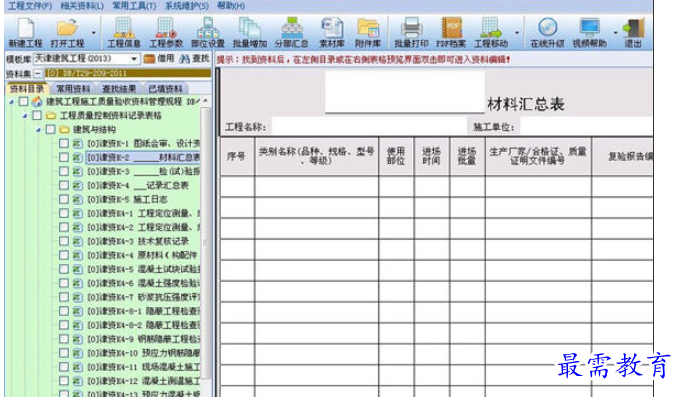Tick checkbox of 律资K-5 施工日志 row
This screenshot has width=679, height=397.
(x=64, y=199)
